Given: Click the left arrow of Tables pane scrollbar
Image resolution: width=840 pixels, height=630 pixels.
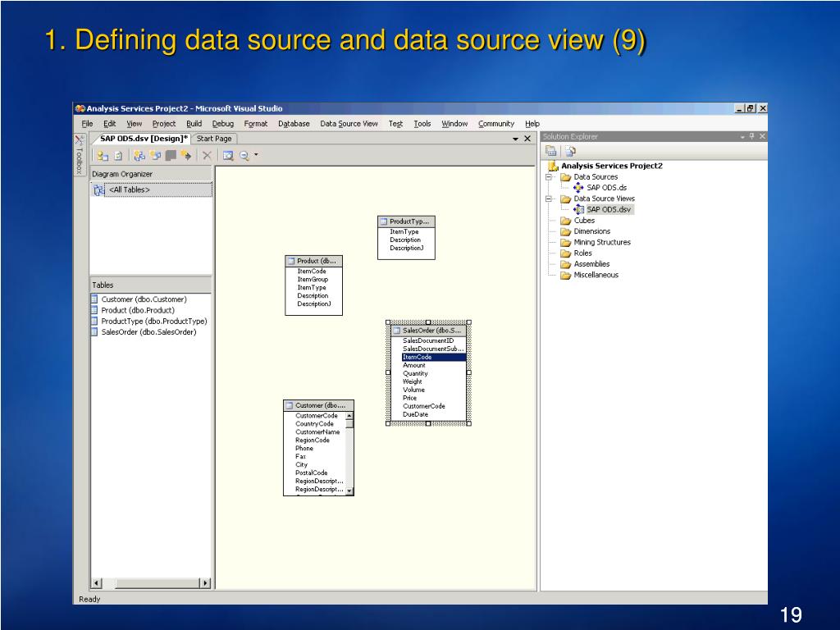Looking at the screenshot, I should point(97,583).
